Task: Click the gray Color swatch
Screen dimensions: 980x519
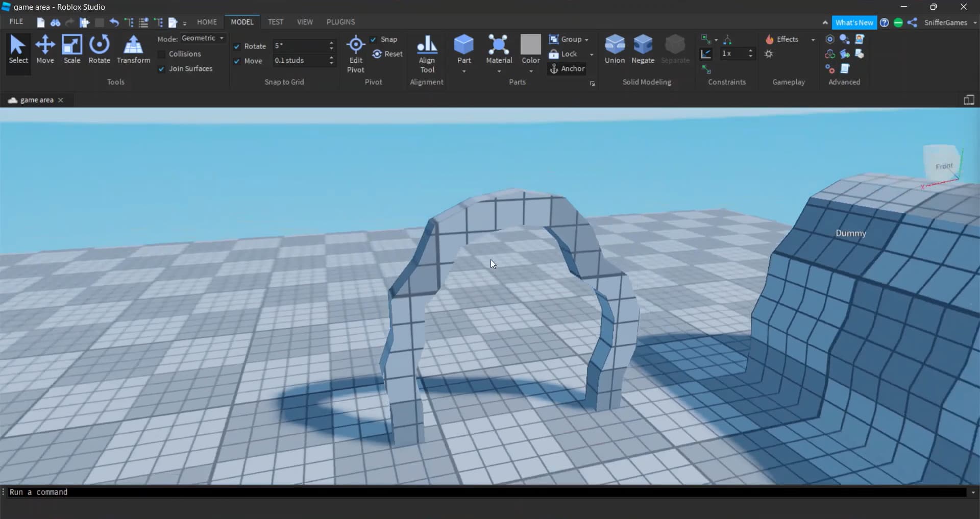Action: click(530, 44)
